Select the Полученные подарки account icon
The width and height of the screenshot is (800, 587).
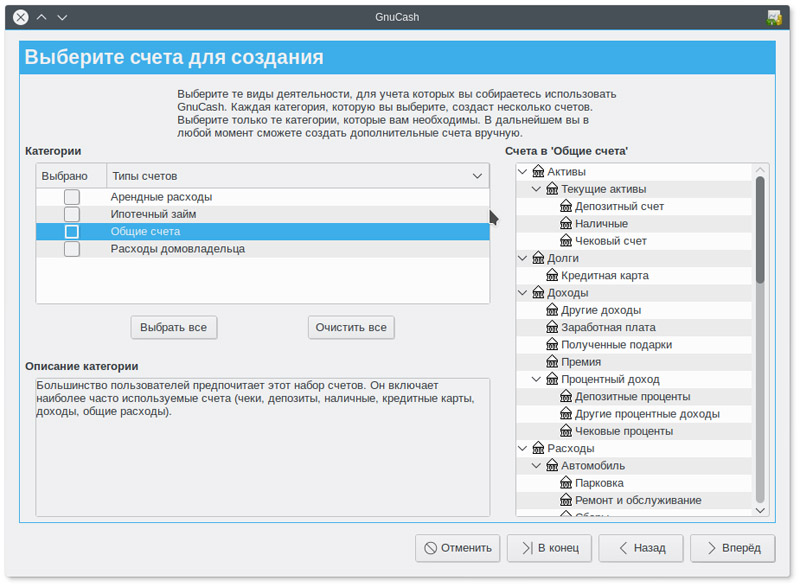pyautogui.click(x=552, y=345)
